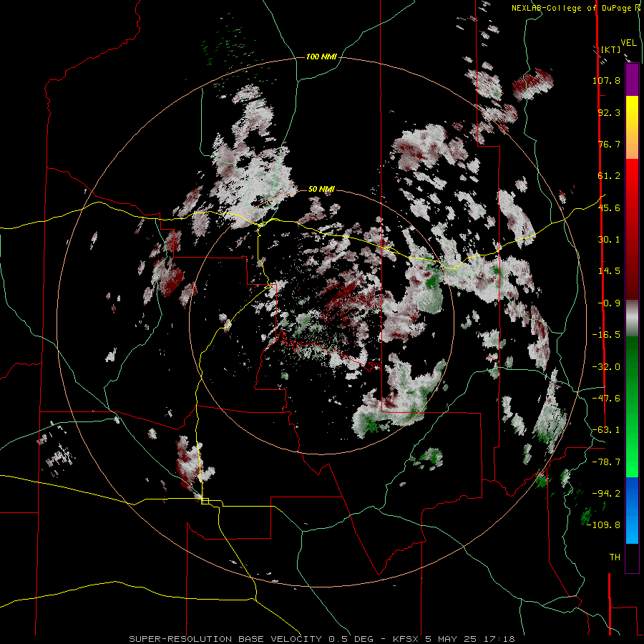Select the 92.3 velocity scale value

tap(609, 112)
